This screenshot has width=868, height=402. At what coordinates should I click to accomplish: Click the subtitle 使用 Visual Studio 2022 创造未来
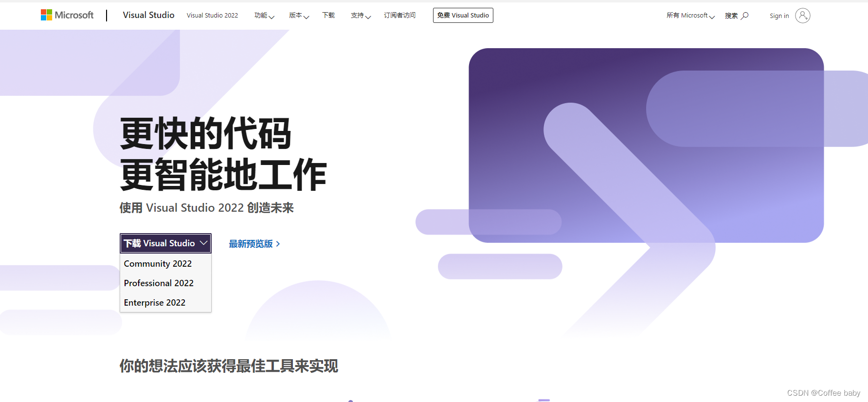tap(207, 208)
